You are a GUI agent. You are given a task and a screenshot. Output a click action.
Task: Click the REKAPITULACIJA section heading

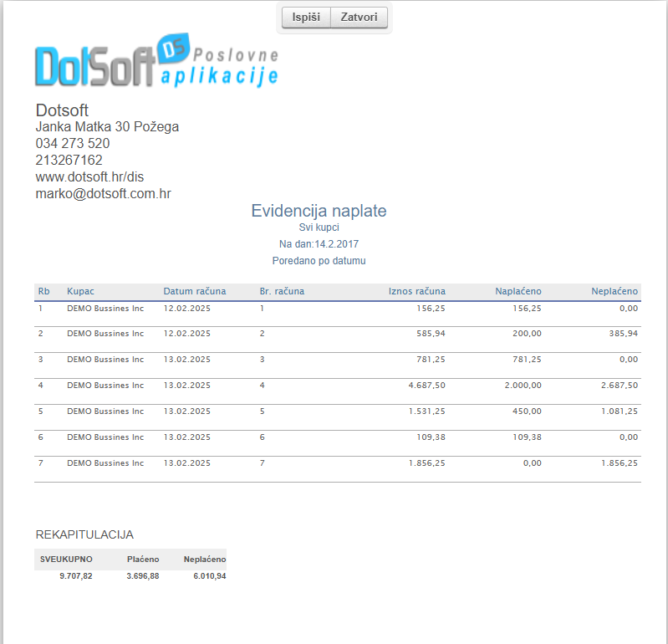pos(84,534)
